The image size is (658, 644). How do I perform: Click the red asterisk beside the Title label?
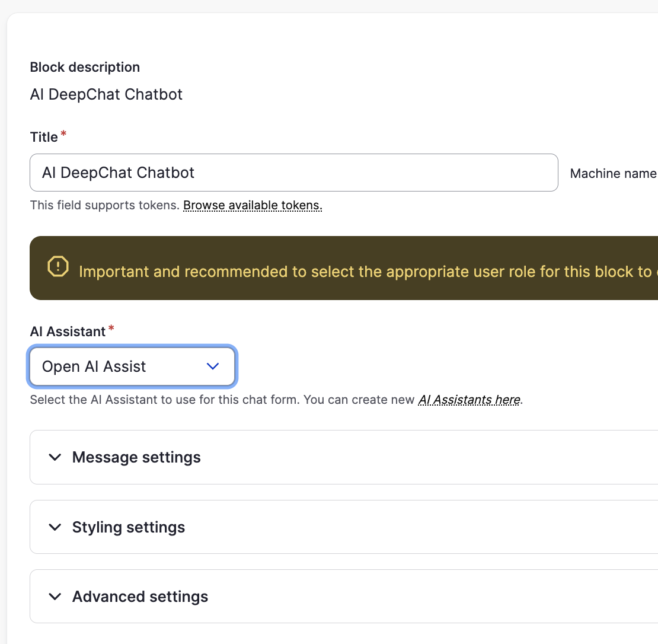pos(63,135)
